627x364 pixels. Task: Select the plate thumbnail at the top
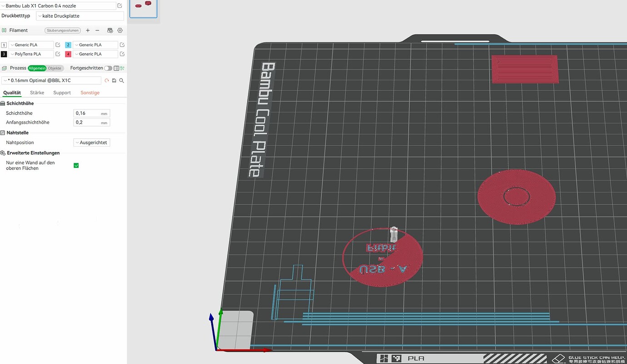(144, 8)
